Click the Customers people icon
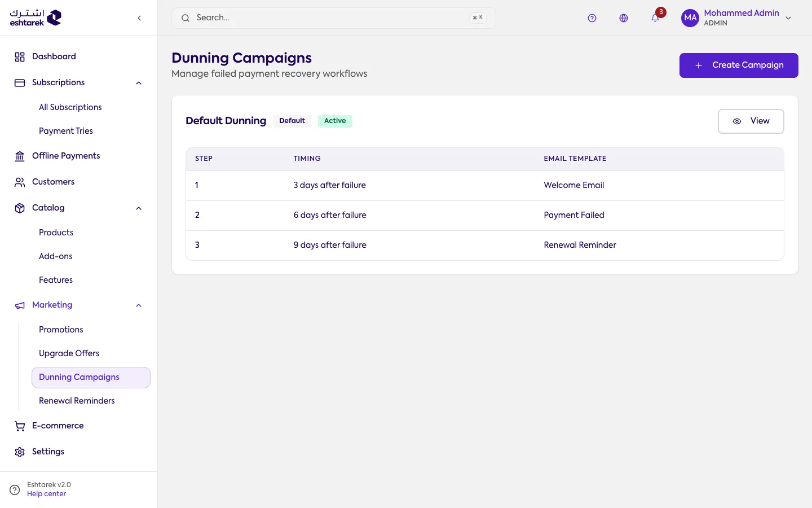 coord(20,182)
